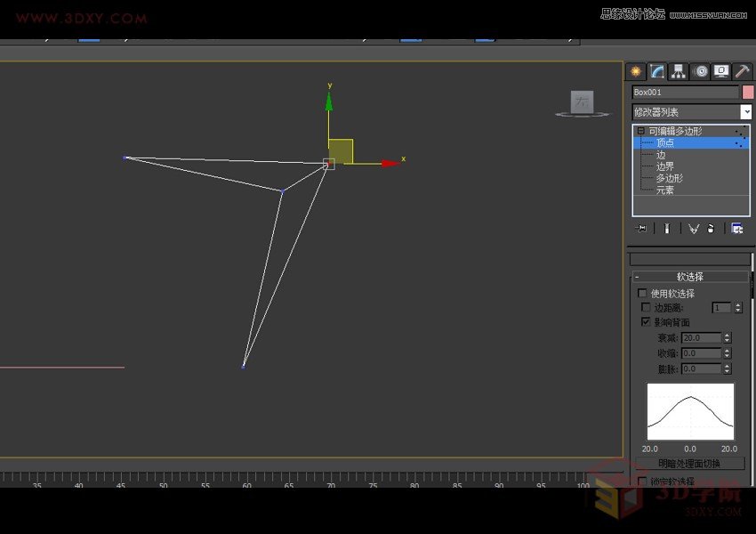Click the Make Unique icon
Screen dimensions: 756x534
(x=694, y=228)
